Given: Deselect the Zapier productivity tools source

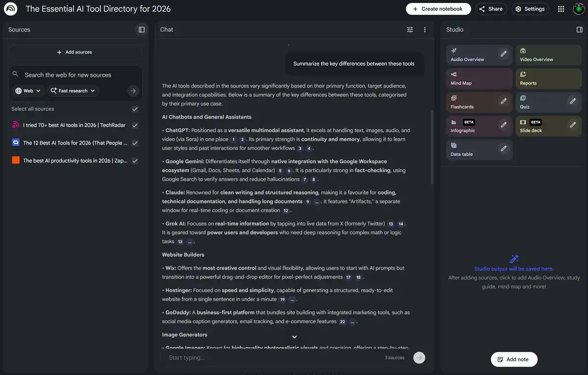Looking at the screenshot, I should tap(134, 160).
